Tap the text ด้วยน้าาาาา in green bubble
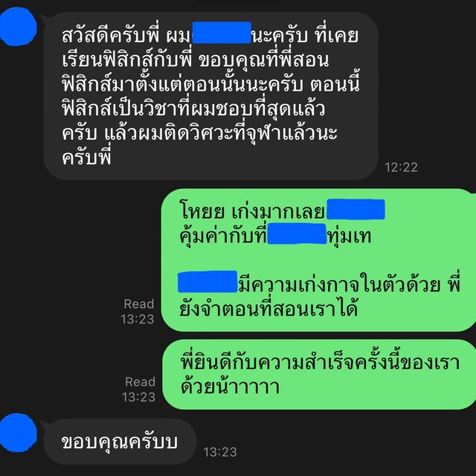Screen dimensions: 476x476 pyautogui.click(x=230, y=386)
